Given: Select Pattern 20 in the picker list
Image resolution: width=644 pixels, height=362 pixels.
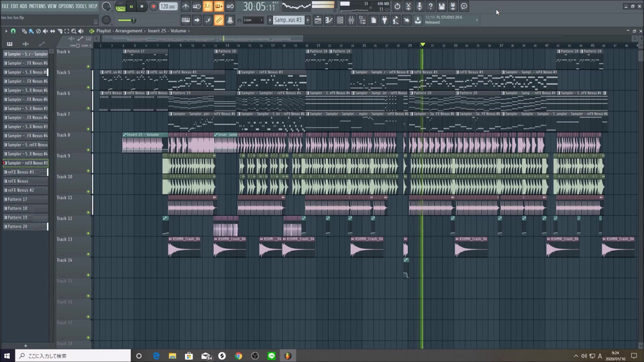Looking at the screenshot, I should (25, 227).
